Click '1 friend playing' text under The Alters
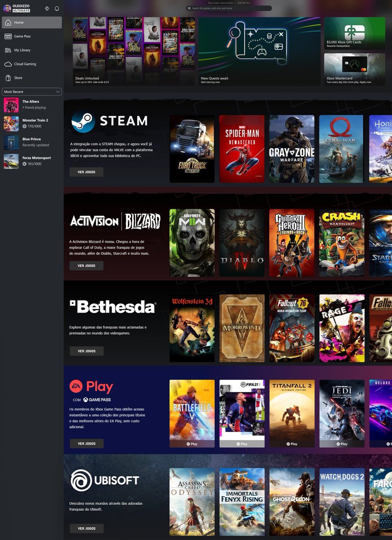The image size is (392, 540). click(34, 108)
